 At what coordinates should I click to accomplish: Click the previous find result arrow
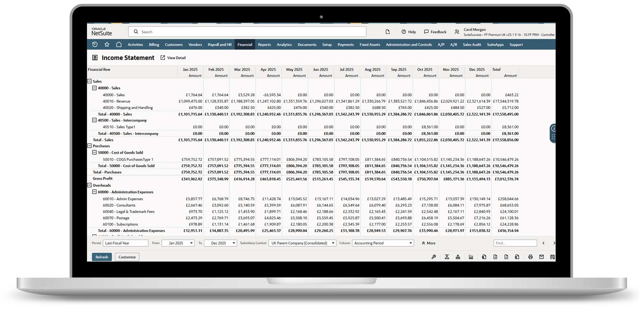(x=543, y=243)
